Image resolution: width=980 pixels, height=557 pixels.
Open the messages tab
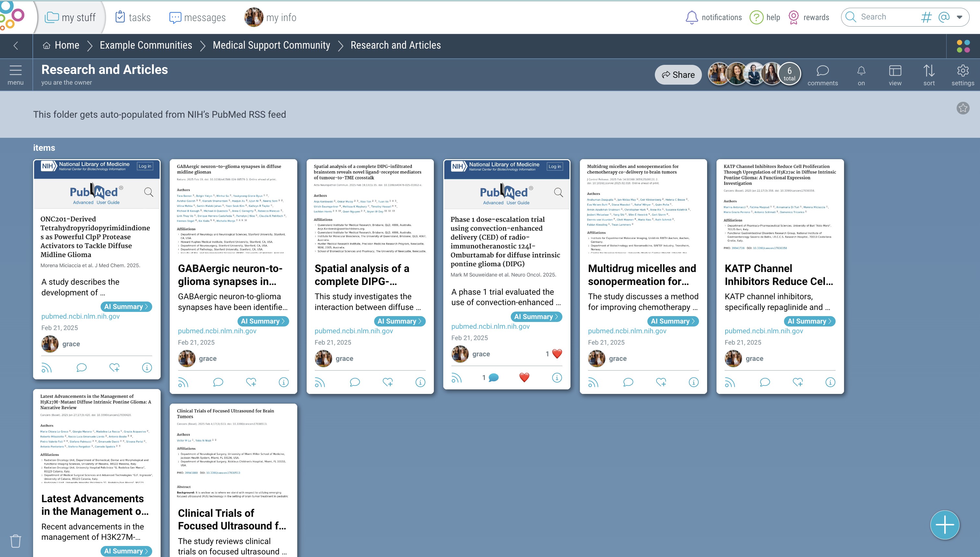[x=198, y=17]
